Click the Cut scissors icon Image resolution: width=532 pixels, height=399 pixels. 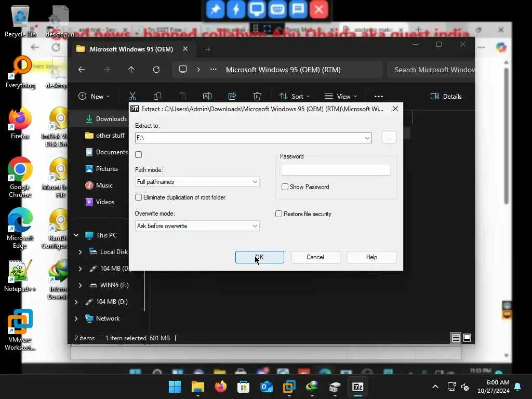click(132, 96)
